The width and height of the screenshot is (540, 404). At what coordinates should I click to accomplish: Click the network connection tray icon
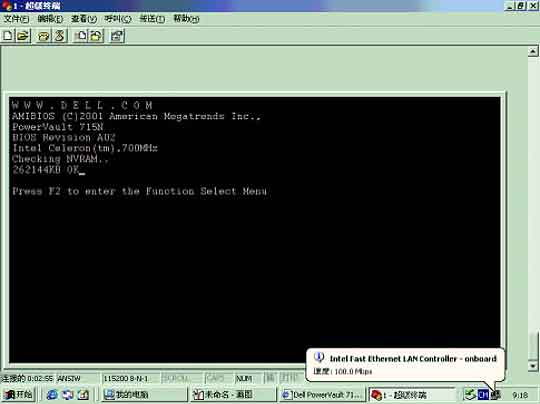pyautogui.click(x=469, y=395)
